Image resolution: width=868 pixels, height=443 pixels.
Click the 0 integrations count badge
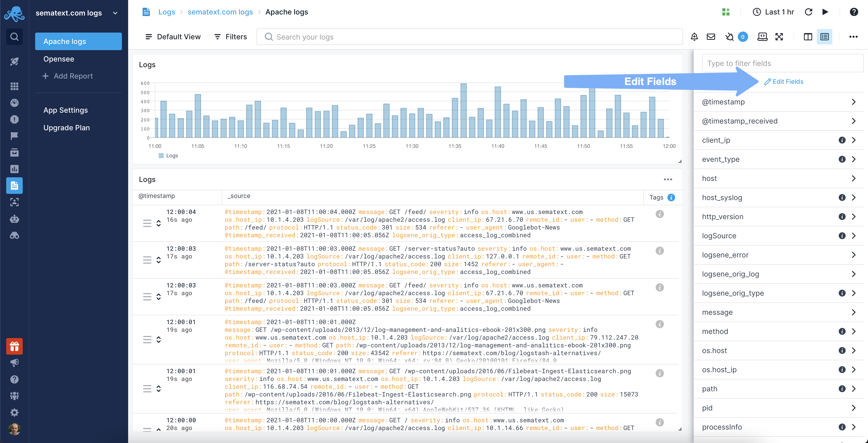tap(743, 37)
